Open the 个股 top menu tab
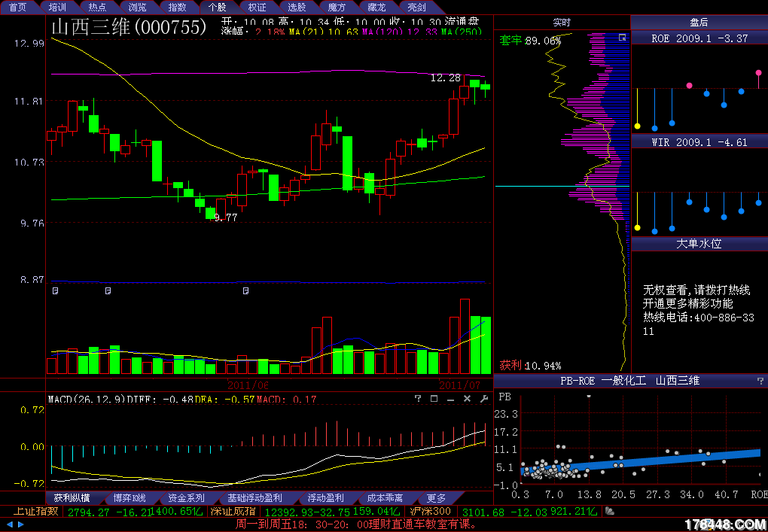 tap(217, 7)
